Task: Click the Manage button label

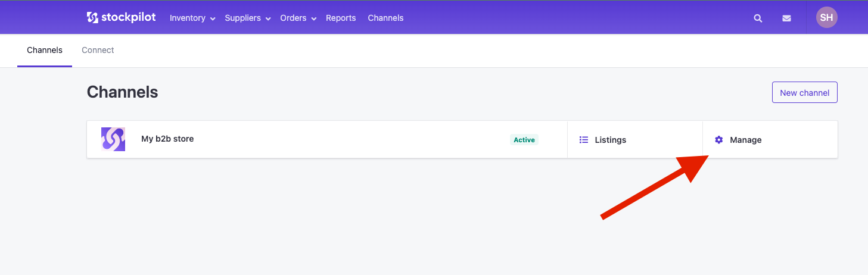Action: pos(746,140)
